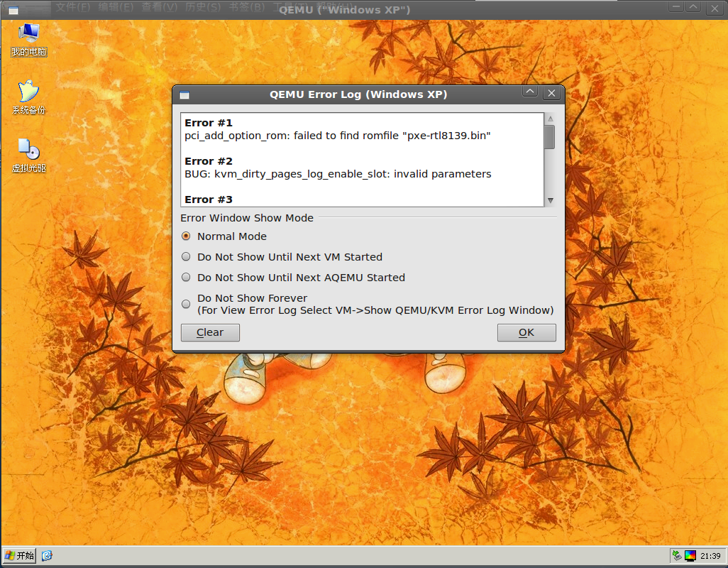Click the Clear button
Viewport: 728px width, 568px height.
(210, 332)
